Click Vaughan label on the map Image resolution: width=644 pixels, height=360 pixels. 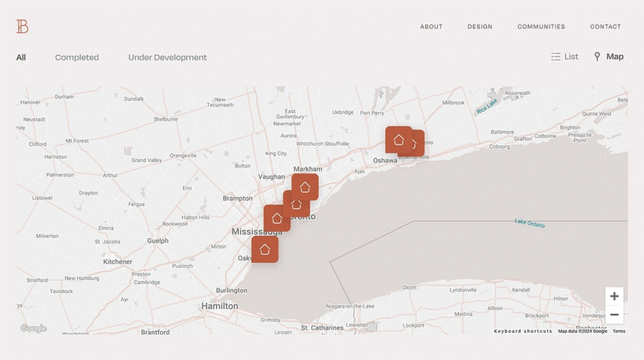(x=271, y=176)
